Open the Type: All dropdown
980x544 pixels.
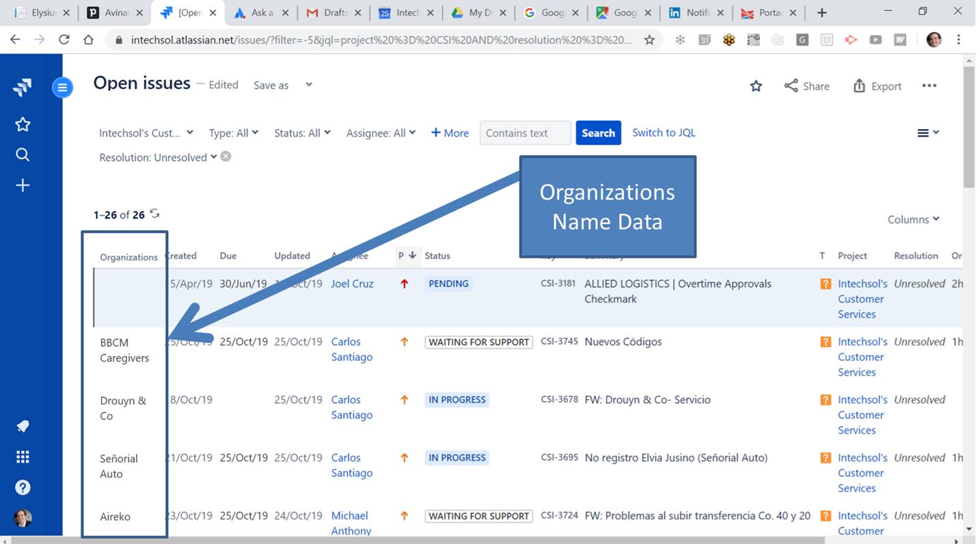point(234,133)
